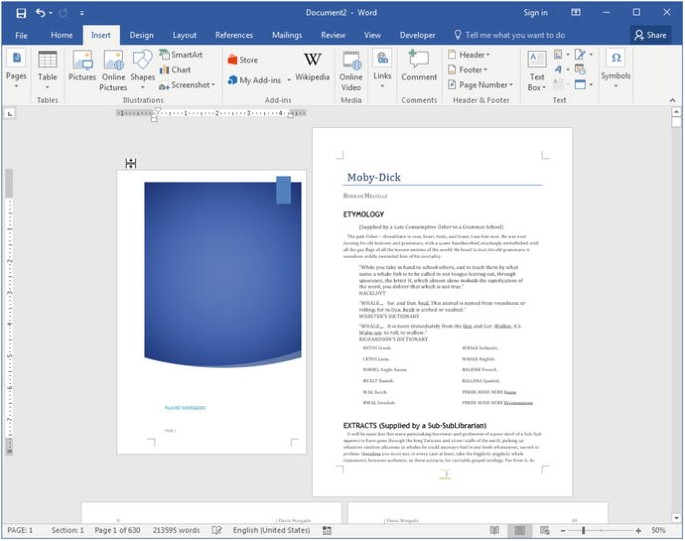Insert a SmartArt graphic
The height and width of the screenshot is (541, 685).
181,55
